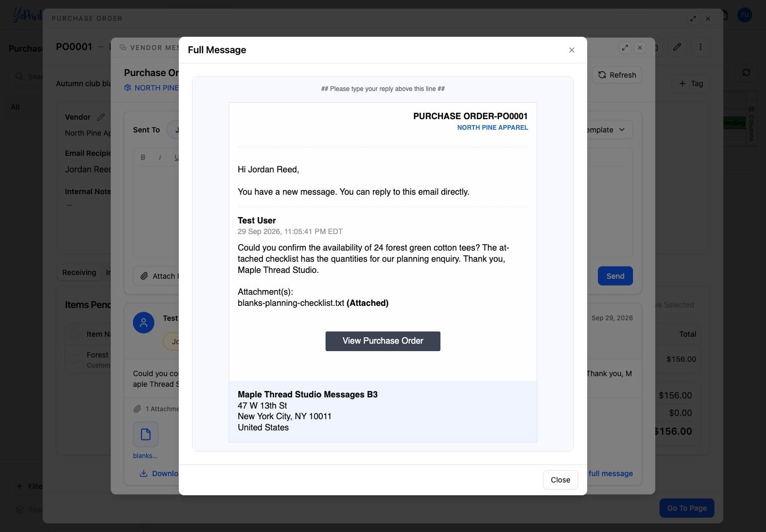Close the Vendor Messages panel

pyautogui.click(x=640, y=47)
